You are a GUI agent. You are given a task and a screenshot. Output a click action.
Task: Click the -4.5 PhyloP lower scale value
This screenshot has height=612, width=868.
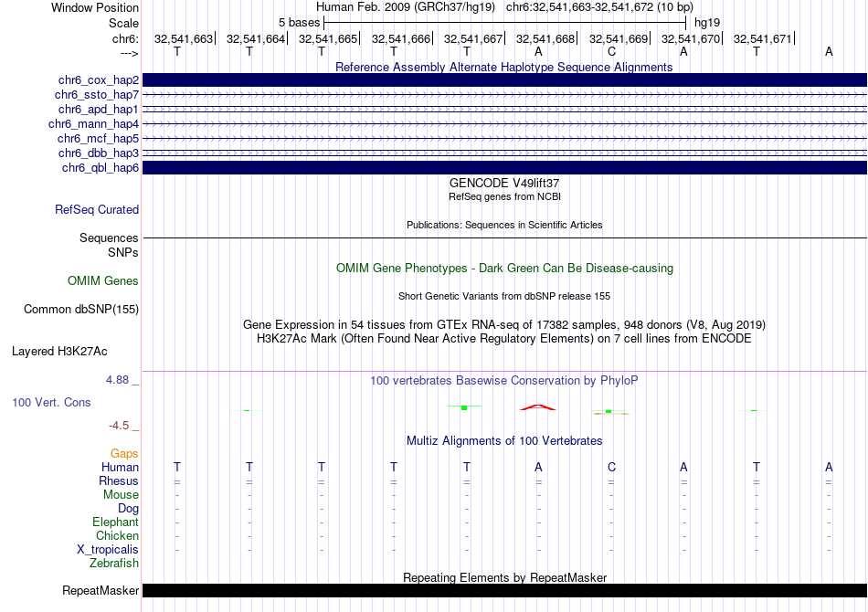pyautogui.click(x=119, y=426)
